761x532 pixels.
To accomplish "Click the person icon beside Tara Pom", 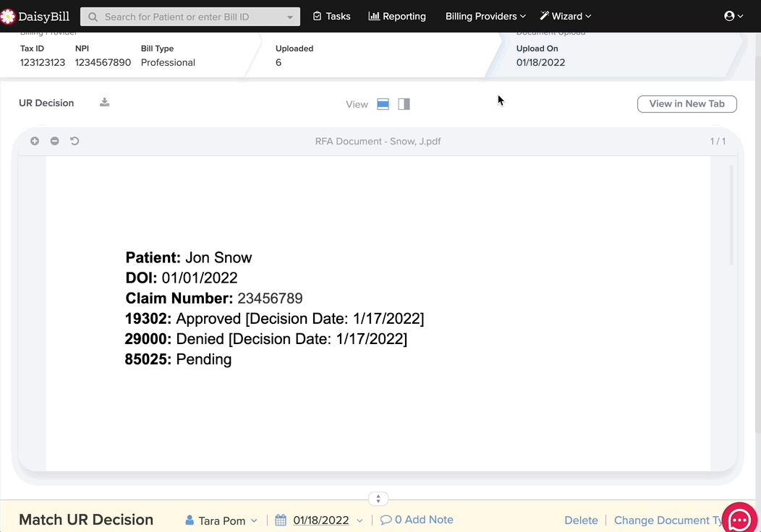I will [x=190, y=520].
